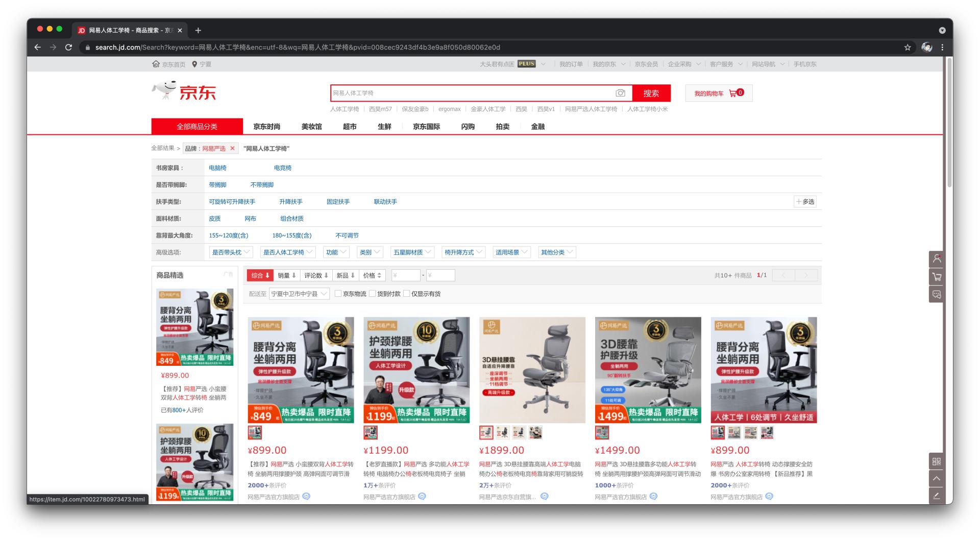
Task: Expand the 是否人体工学椅 dropdown
Action: coord(288,252)
